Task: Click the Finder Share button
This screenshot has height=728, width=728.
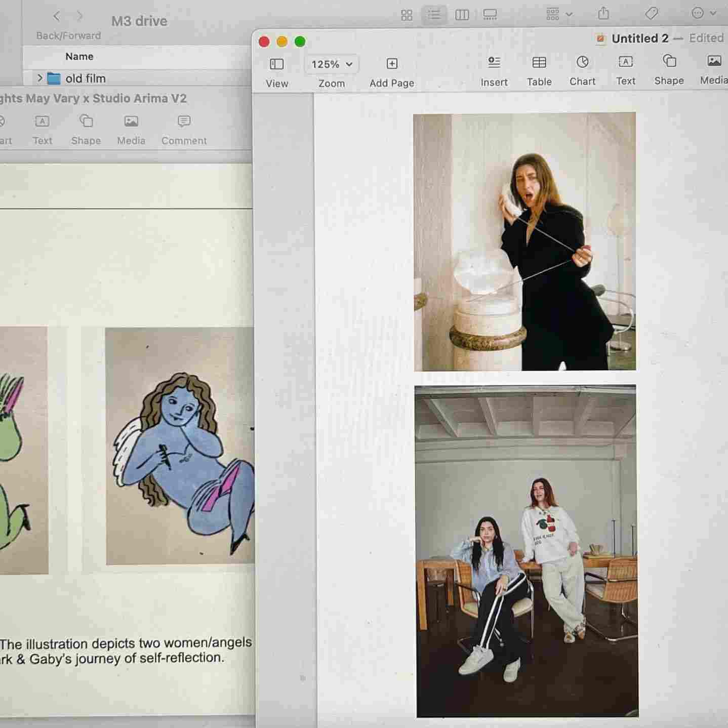Action: pyautogui.click(x=603, y=13)
